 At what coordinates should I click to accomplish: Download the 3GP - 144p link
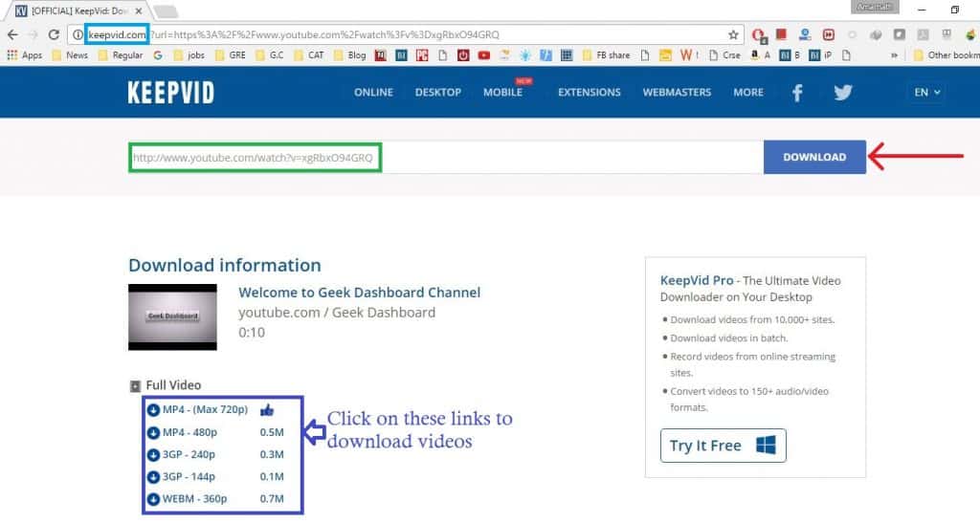(189, 476)
